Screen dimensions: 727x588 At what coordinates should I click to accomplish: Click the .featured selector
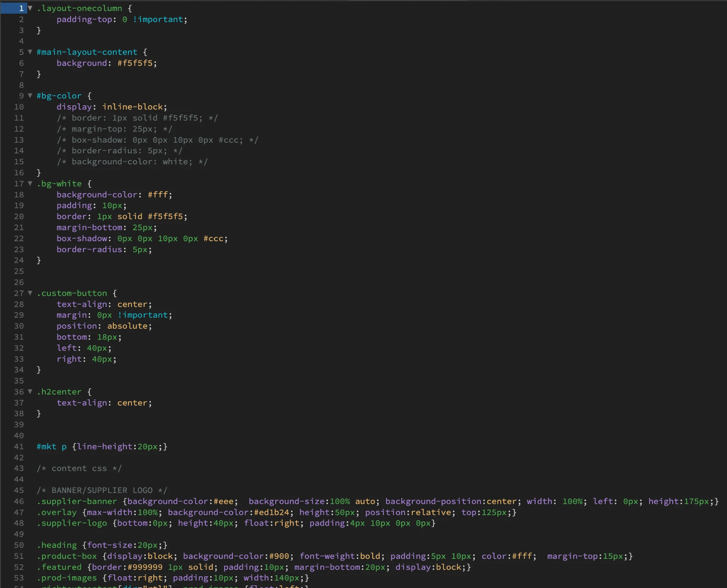(59, 567)
